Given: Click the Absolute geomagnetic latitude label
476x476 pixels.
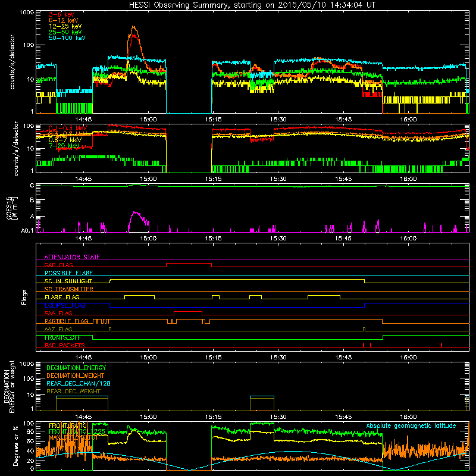Looking at the screenshot, I should 411,425.
